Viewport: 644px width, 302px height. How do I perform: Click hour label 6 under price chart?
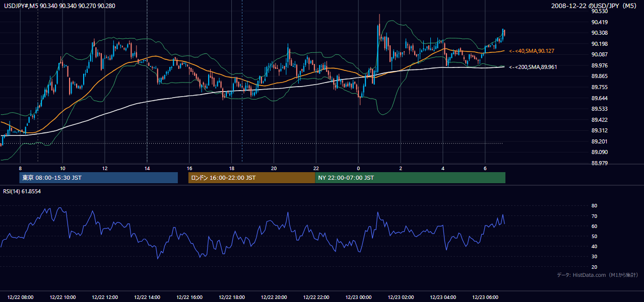(485, 168)
